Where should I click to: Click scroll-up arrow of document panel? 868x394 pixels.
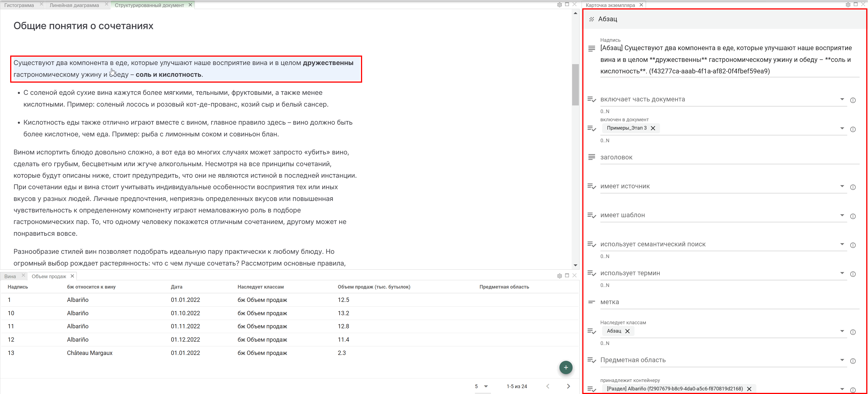pos(575,13)
